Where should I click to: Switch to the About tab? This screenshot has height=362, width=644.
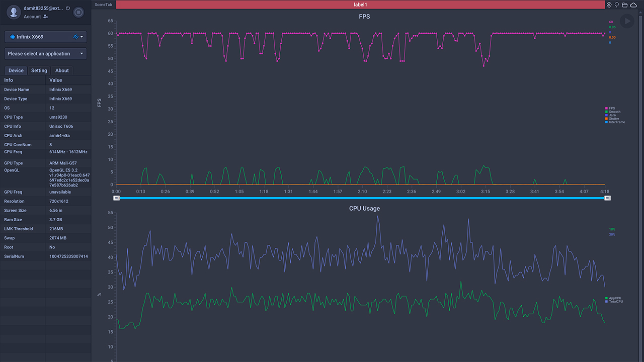(x=62, y=70)
